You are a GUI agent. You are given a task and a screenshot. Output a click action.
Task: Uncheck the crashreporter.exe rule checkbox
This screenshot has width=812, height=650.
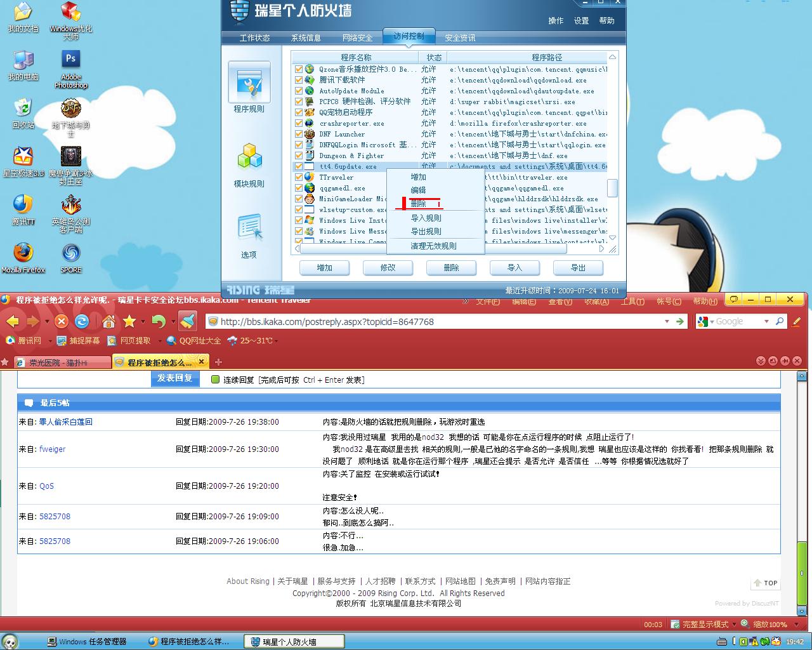(299, 123)
